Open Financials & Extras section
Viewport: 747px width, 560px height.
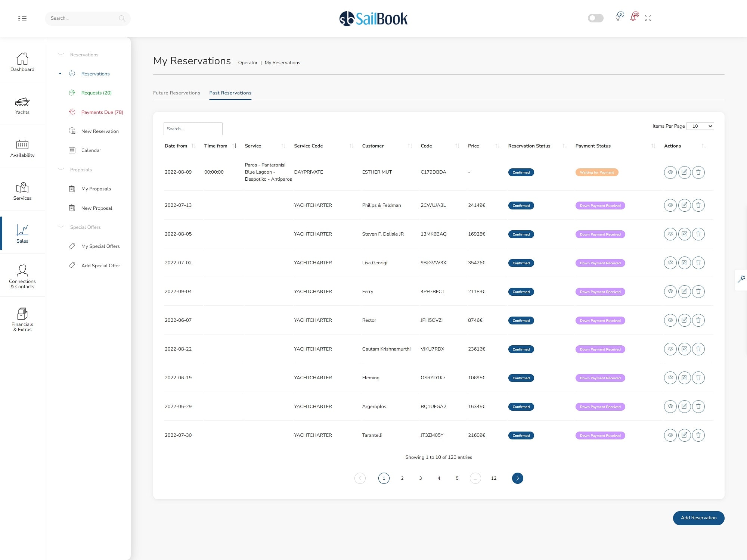click(x=22, y=320)
